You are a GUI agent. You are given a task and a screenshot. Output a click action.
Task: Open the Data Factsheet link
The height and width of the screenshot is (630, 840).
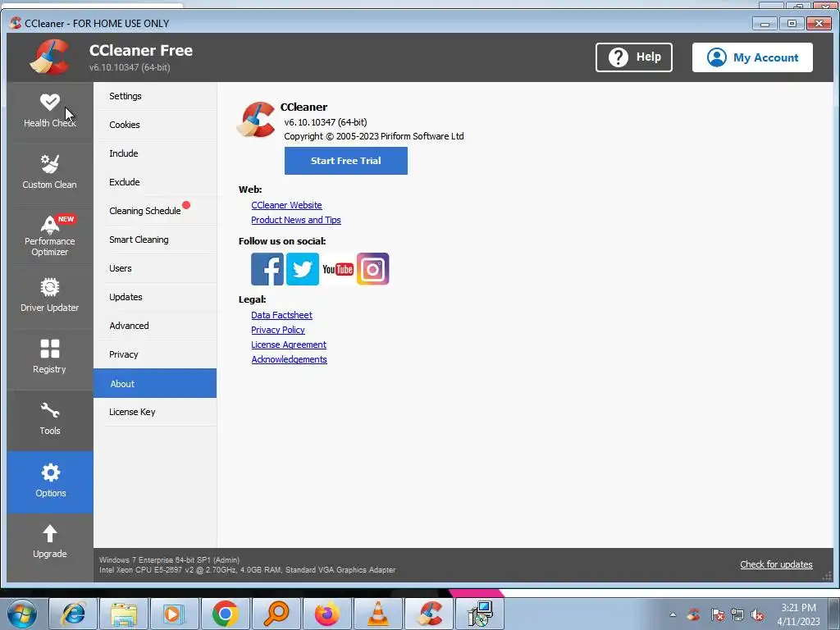pos(282,315)
